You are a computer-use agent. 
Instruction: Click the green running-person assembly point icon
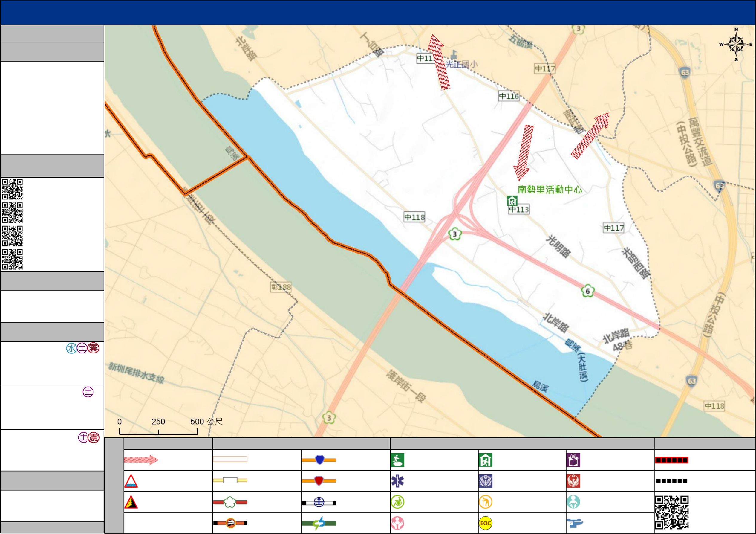[397, 460]
